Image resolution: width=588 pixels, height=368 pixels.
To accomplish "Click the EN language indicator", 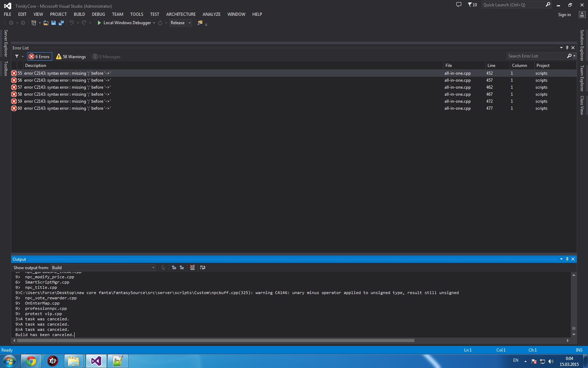I will (x=516, y=360).
